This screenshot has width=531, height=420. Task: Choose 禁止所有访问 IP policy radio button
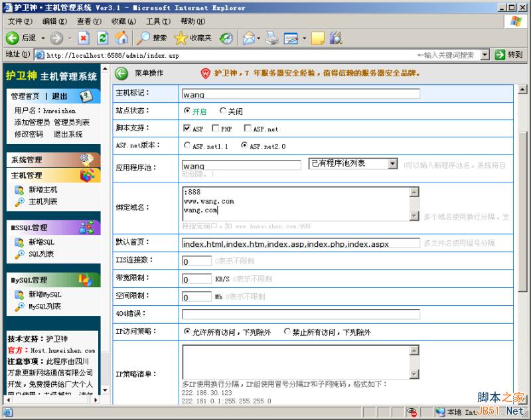point(287,331)
